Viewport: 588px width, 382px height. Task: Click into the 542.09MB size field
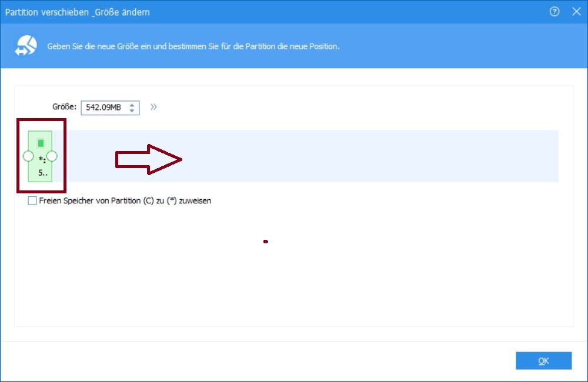point(104,108)
